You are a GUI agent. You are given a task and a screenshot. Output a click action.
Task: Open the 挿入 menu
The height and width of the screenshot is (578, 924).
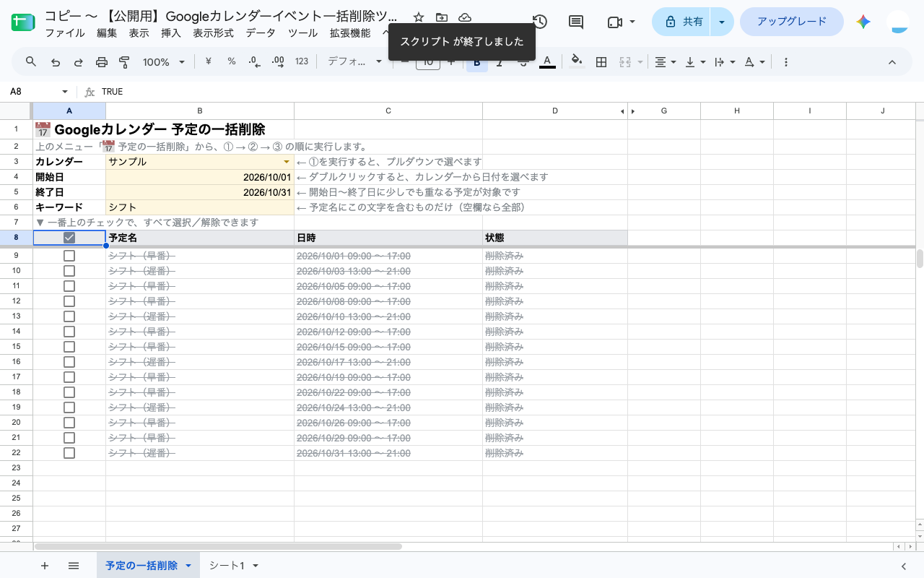(171, 33)
